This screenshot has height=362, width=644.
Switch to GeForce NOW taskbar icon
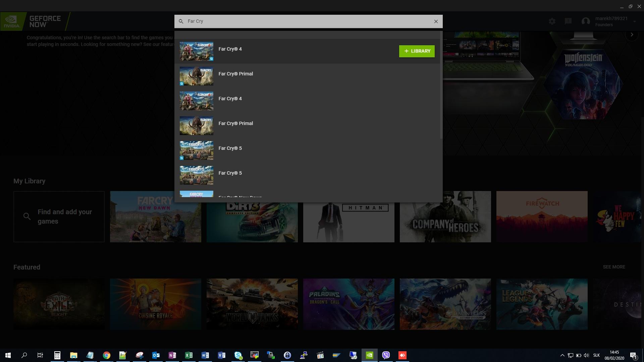(x=370, y=355)
